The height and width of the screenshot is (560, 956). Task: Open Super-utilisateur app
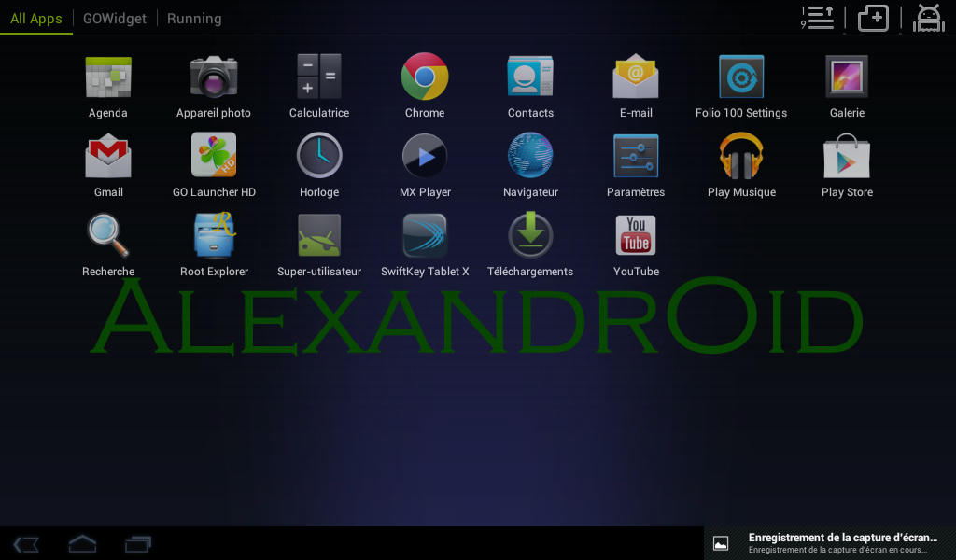coord(319,244)
